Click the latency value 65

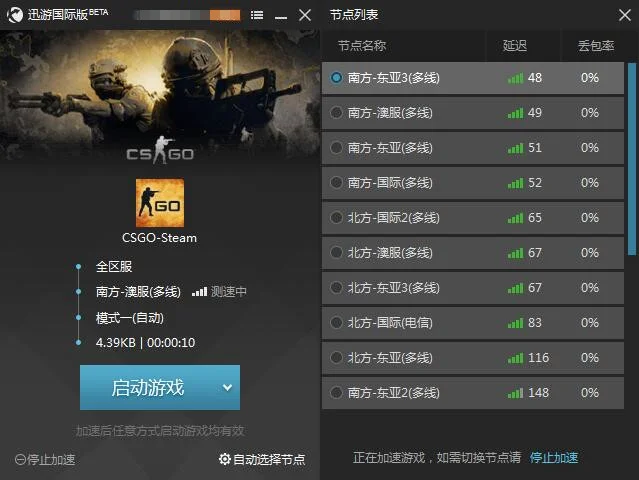coord(535,218)
